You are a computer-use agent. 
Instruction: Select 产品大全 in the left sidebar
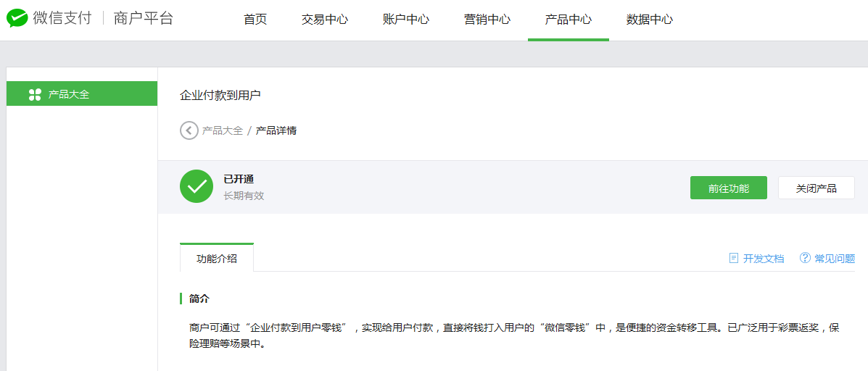click(82, 93)
